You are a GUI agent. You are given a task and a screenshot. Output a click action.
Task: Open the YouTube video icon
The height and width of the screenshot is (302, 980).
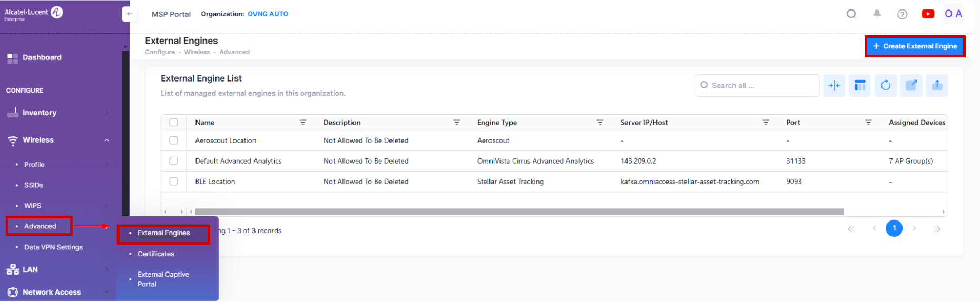pos(928,14)
